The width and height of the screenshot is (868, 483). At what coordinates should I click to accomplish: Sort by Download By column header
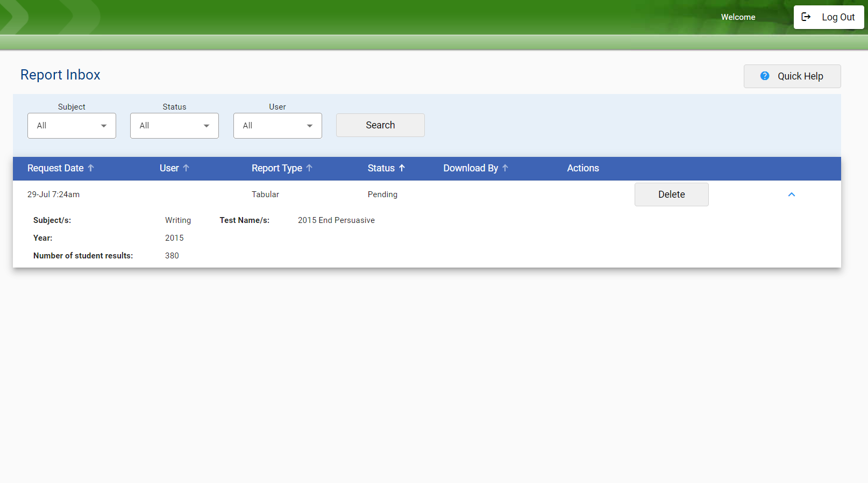pyautogui.click(x=470, y=168)
